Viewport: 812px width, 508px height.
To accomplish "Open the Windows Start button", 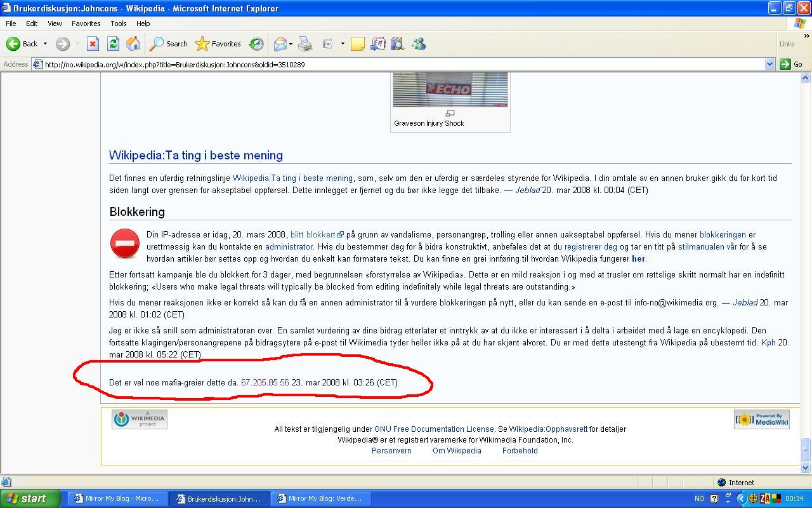I will [x=30, y=498].
